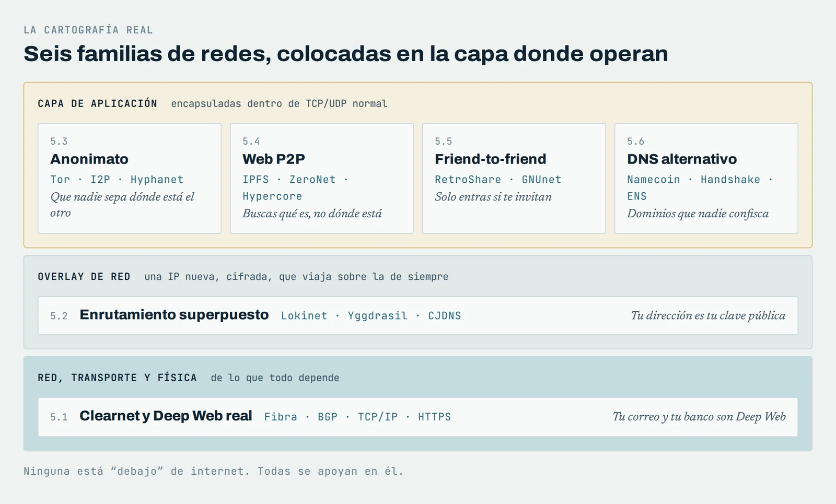Click section number 5.1

pos(59,417)
